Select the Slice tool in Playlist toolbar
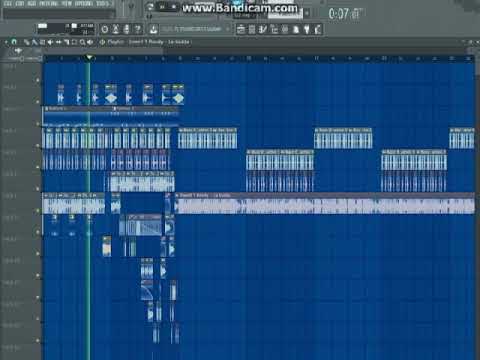The height and width of the screenshot is (360, 480). (67, 42)
